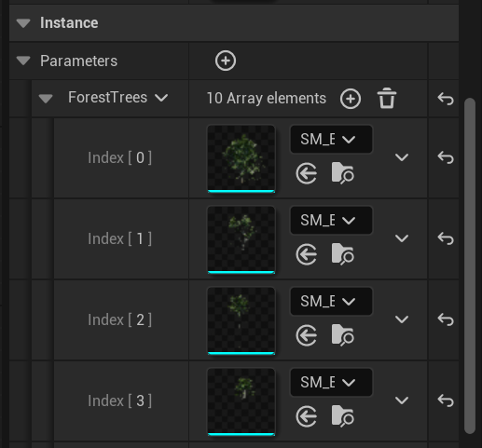Use selected asset for Index [1]

click(307, 254)
